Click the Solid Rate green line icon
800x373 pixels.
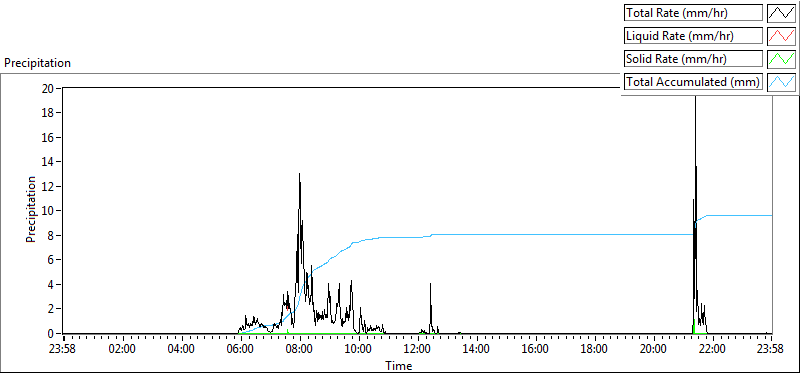tap(781, 59)
